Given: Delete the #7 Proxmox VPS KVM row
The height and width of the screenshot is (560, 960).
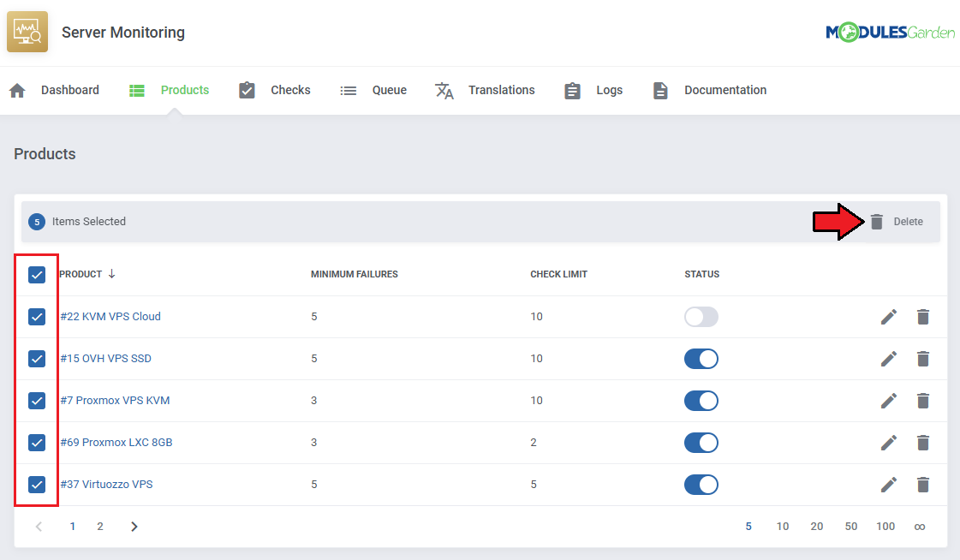Looking at the screenshot, I should pos(923,401).
